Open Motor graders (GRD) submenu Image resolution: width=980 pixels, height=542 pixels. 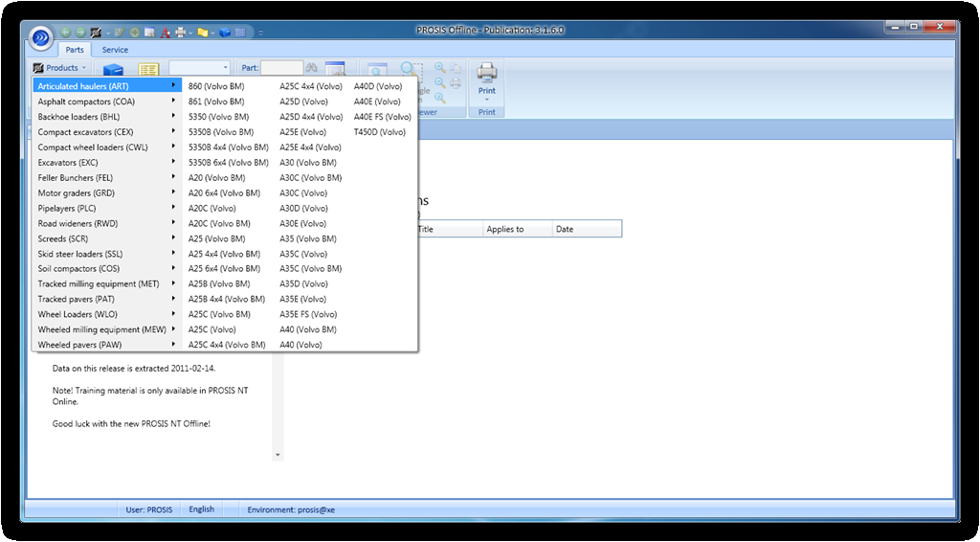(107, 193)
